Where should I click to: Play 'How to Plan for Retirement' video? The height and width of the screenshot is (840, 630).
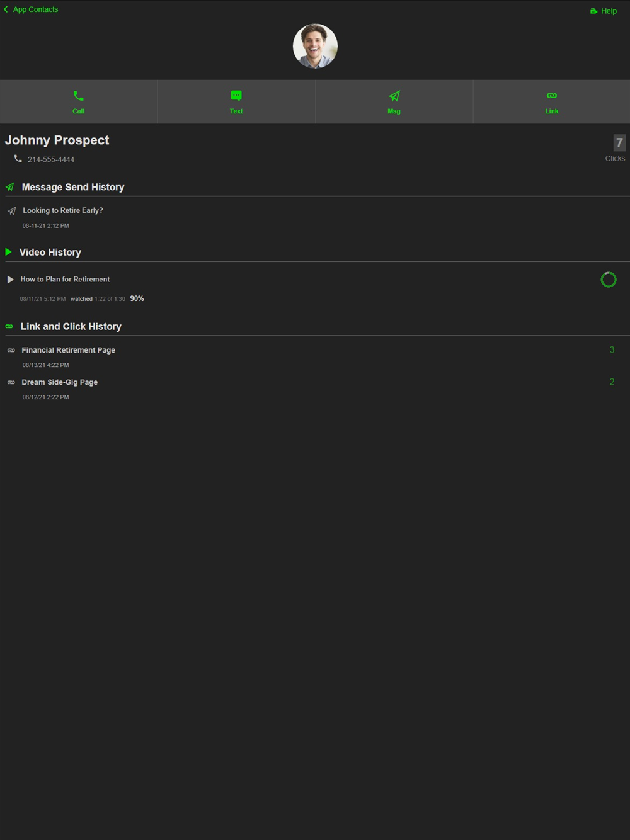pos(65,279)
